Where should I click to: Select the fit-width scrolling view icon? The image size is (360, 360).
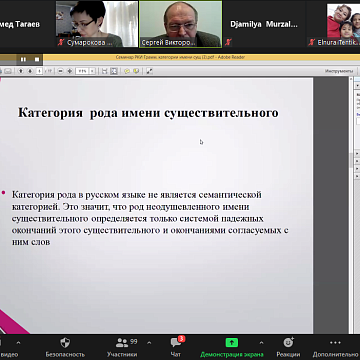pyautogui.click(x=104, y=71)
